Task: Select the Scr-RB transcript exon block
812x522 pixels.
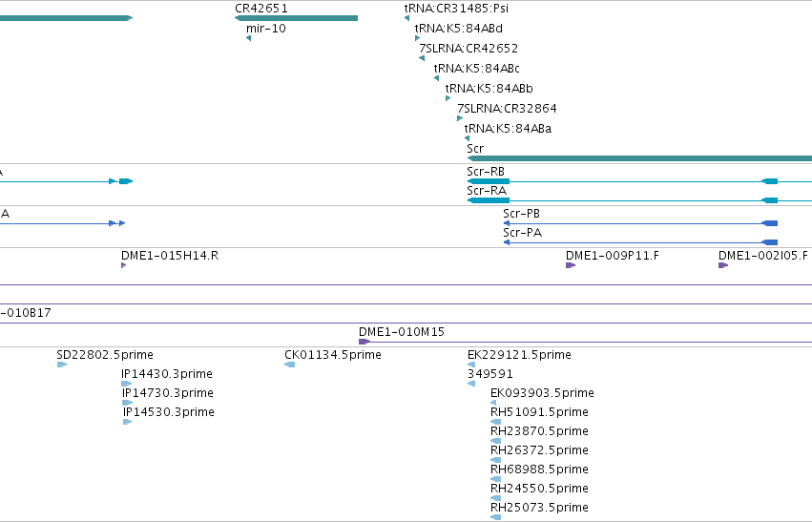Action: click(x=489, y=181)
